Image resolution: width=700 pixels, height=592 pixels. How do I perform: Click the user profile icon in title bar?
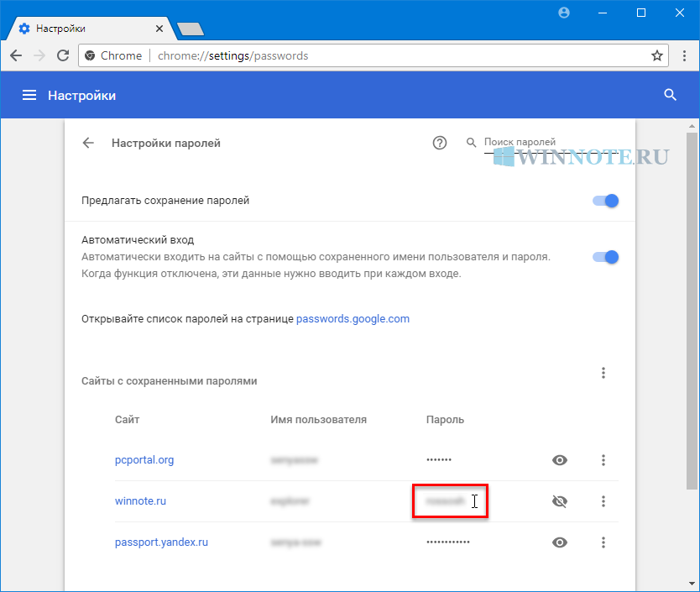coord(564,13)
